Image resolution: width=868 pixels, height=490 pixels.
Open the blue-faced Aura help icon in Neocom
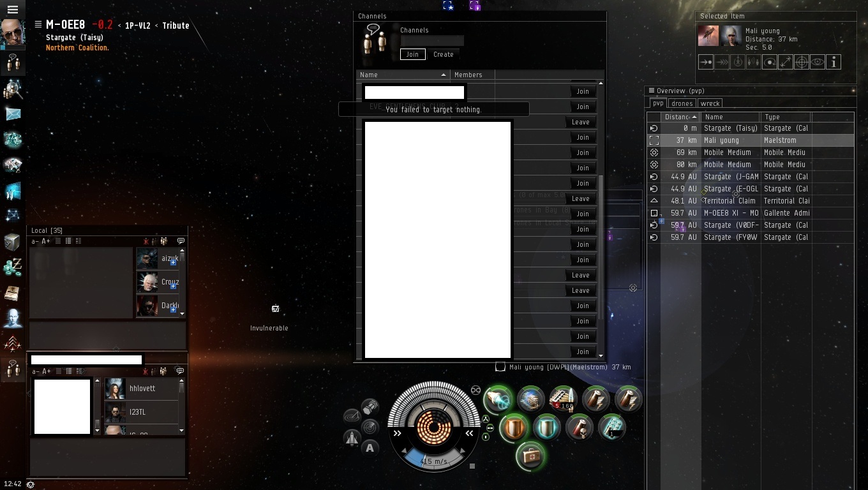pyautogui.click(x=13, y=318)
